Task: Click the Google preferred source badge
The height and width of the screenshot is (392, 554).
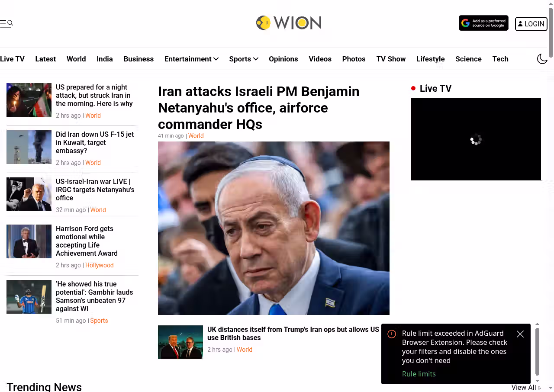Action: click(x=483, y=23)
